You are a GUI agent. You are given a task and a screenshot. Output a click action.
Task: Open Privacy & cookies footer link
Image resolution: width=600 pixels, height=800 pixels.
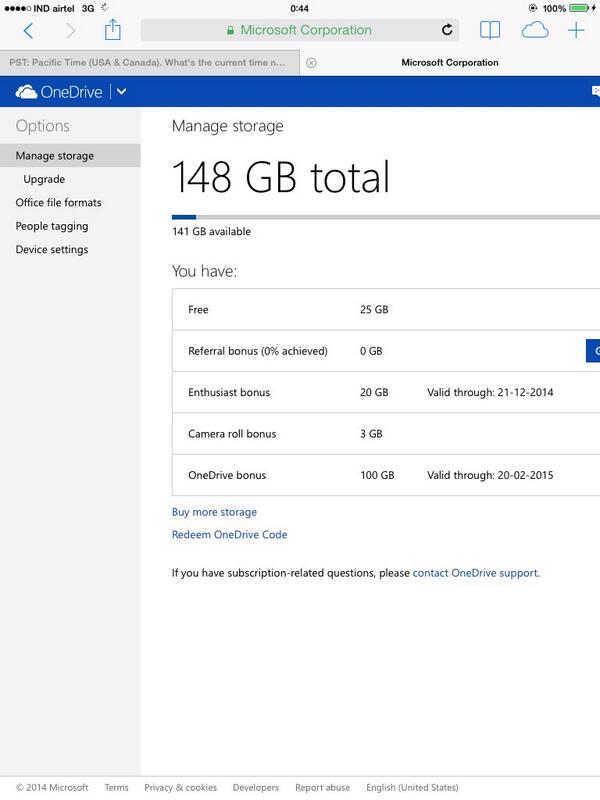click(x=181, y=787)
